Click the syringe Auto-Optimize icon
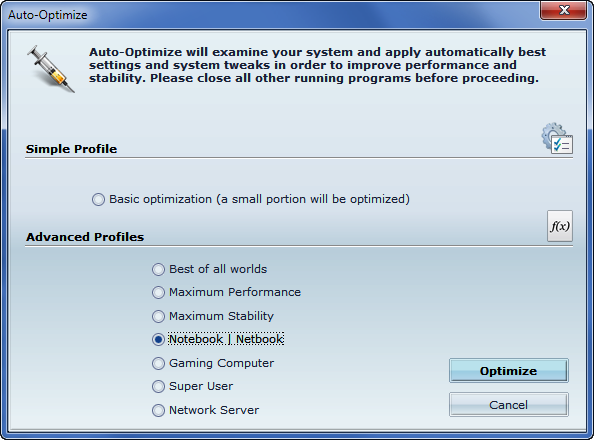Viewport: 594px width, 440px height. pyautogui.click(x=51, y=69)
